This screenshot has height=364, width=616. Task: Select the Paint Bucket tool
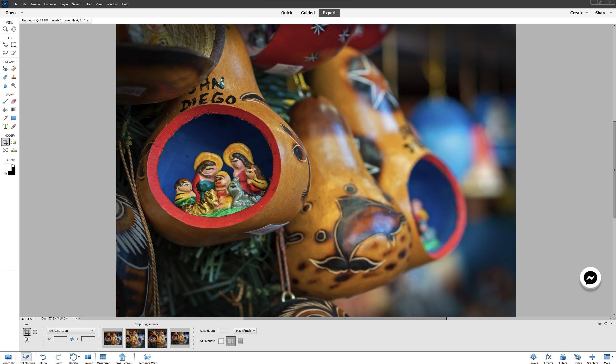[x=5, y=110]
